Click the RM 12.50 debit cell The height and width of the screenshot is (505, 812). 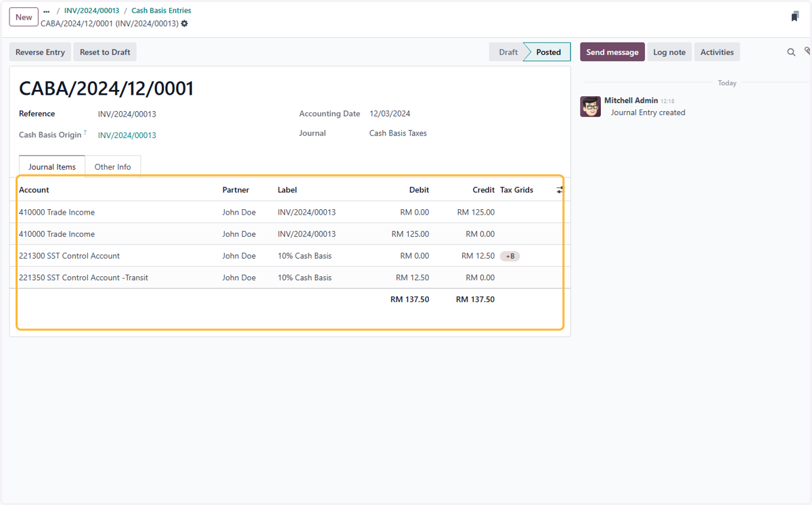click(412, 278)
